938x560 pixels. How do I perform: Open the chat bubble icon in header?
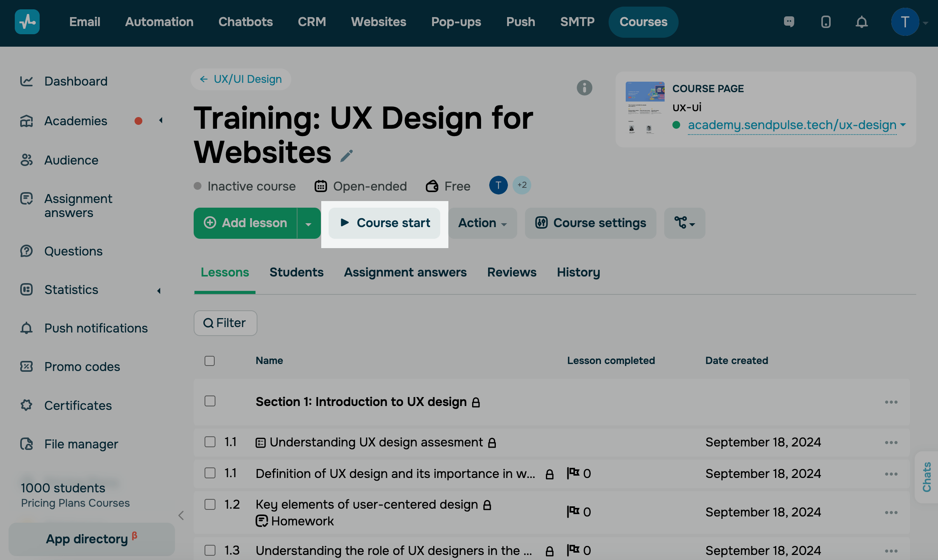(789, 22)
